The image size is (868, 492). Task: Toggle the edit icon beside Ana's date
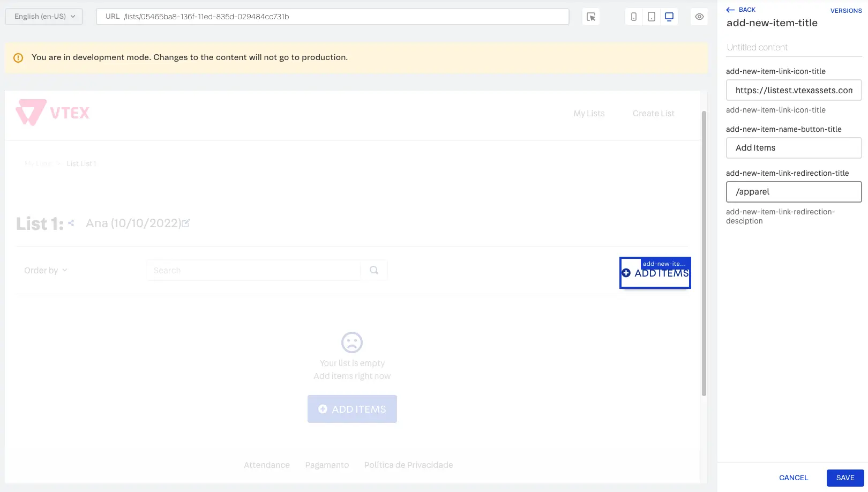pos(186,223)
